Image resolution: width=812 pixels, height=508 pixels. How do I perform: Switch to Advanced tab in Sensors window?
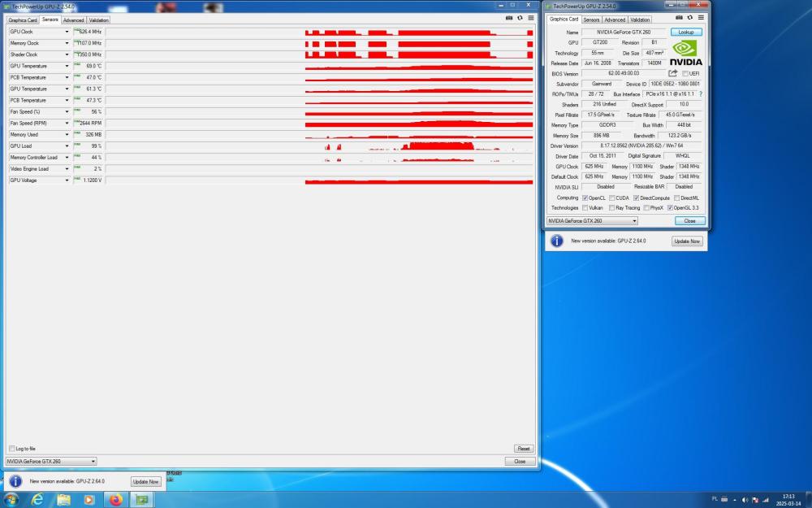(x=74, y=20)
